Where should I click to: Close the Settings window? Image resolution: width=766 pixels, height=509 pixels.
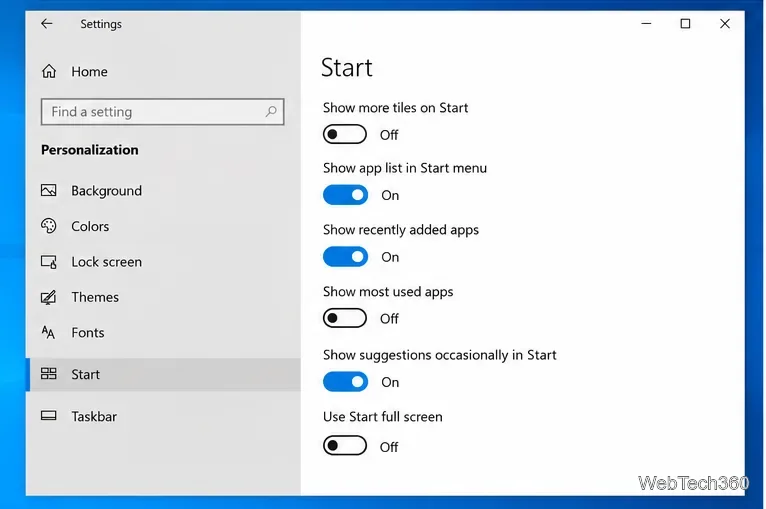(724, 23)
